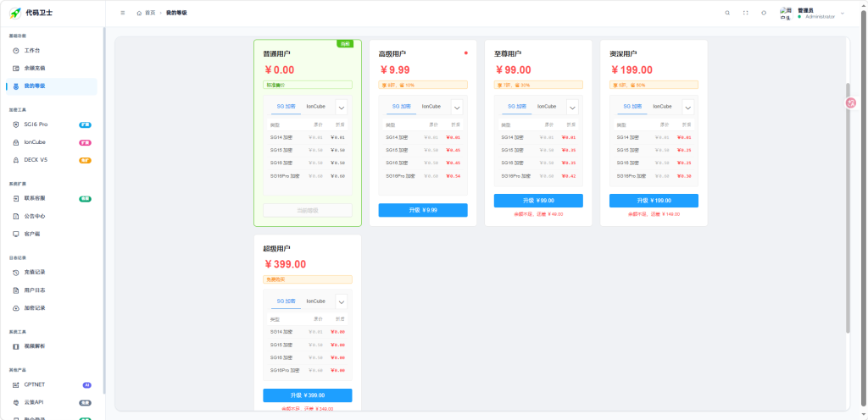Click SG14 加密 row in 至尊用户 card
868x420 pixels.
tap(538, 138)
